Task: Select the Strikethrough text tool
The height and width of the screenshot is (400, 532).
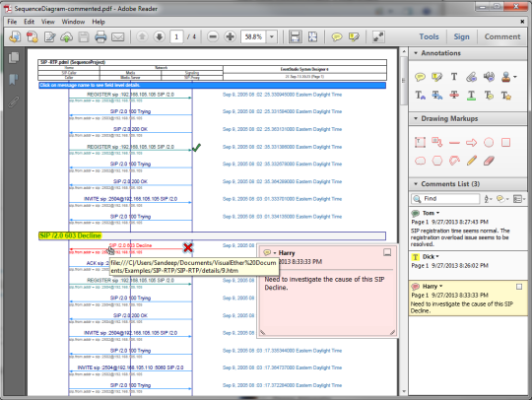Action: click(454, 96)
